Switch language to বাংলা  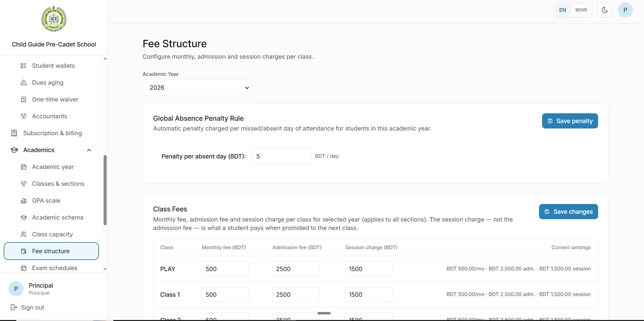coord(581,10)
